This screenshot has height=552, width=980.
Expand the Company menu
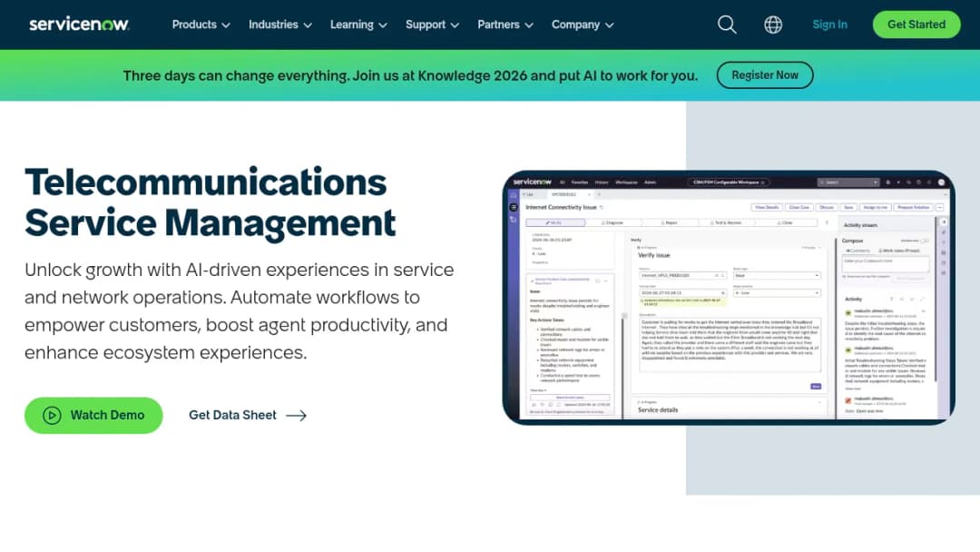coord(583,25)
